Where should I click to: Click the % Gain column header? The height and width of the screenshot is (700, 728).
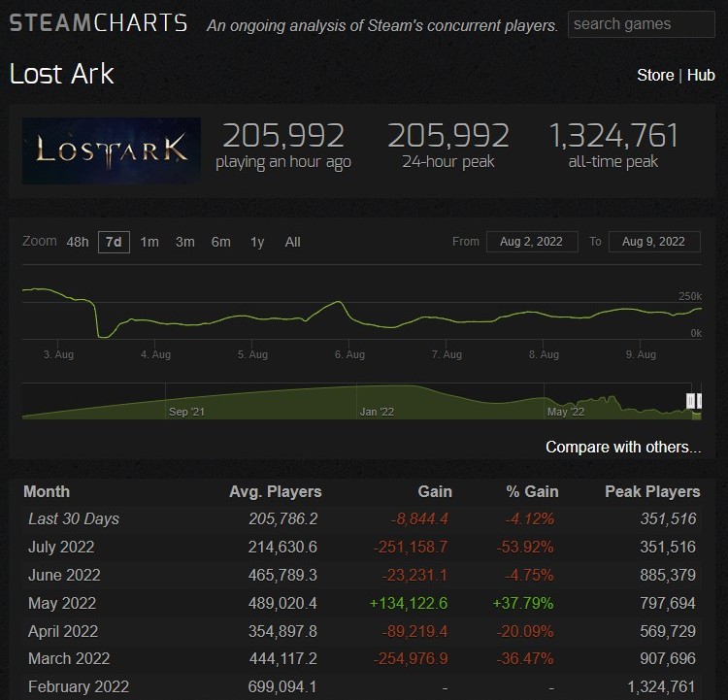click(x=532, y=491)
